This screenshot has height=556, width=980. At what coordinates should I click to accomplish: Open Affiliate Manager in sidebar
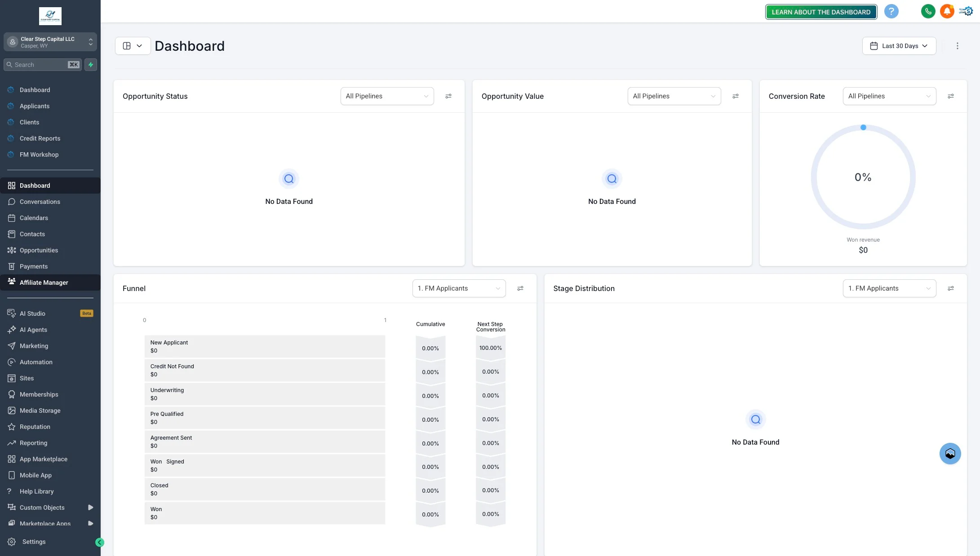50,282
